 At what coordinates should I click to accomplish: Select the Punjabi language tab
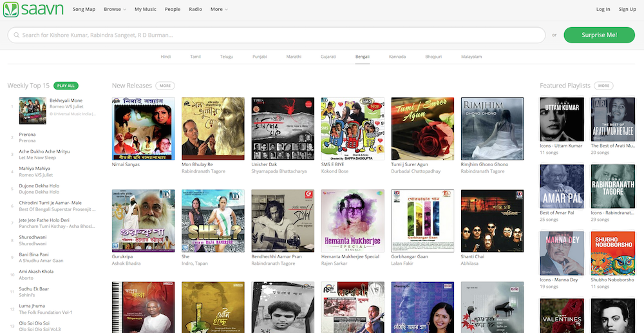coord(260,57)
